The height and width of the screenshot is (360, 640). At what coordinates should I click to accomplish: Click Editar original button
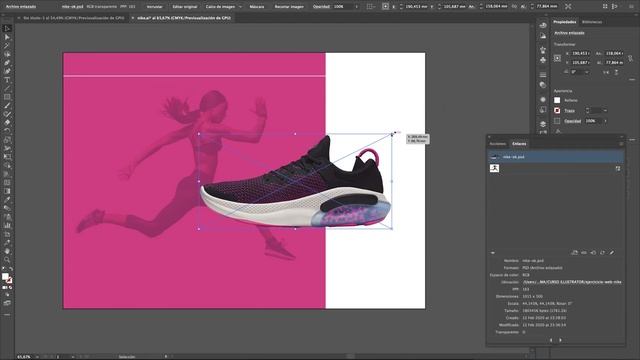tap(184, 7)
